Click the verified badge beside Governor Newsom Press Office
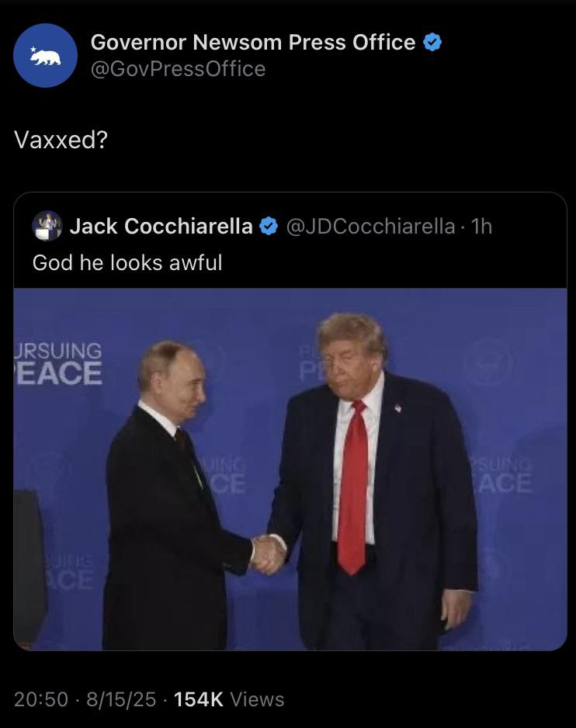The width and height of the screenshot is (576, 728). tap(432, 42)
